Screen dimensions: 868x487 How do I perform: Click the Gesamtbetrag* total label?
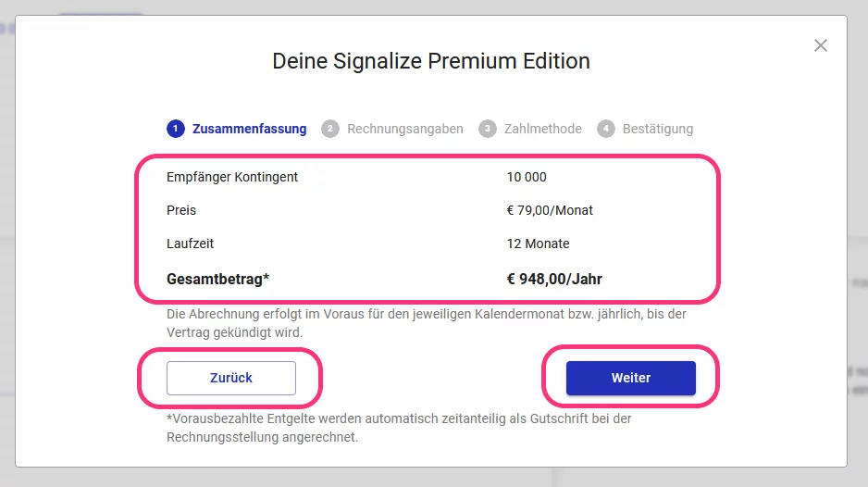click(x=217, y=279)
